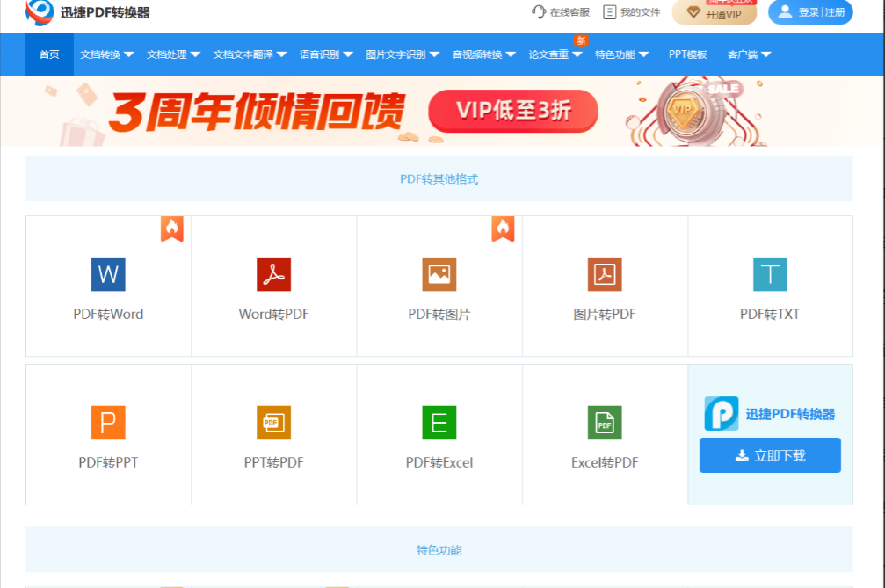Click the VIP coin SALE banner graphic
Screen dimensions: 885x588
click(x=694, y=112)
